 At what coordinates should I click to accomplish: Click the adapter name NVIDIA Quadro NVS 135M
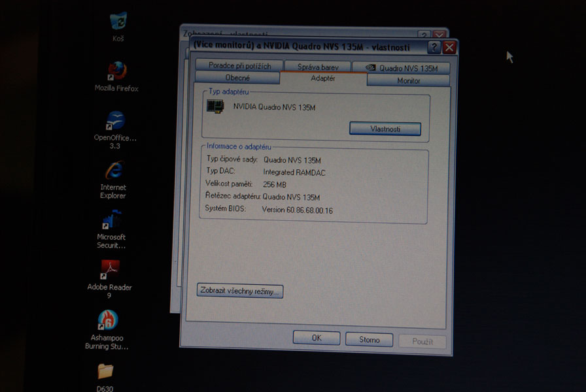[x=274, y=107]
